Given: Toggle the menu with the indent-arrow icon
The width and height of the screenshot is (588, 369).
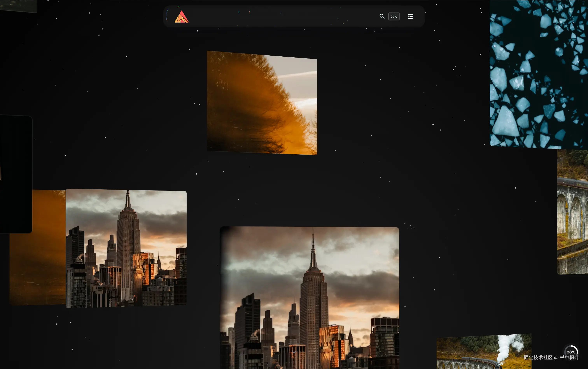Looking at the screenshot, I should 410,16.
